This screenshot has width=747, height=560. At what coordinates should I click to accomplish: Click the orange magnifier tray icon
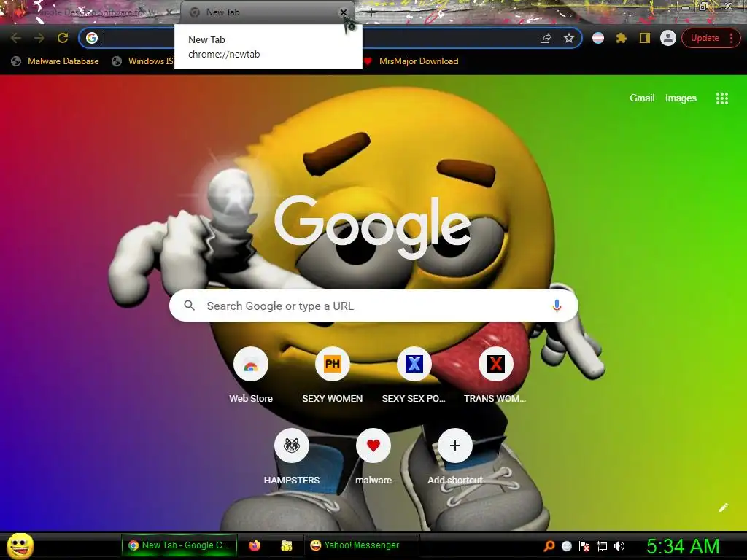tap(549, 546)
